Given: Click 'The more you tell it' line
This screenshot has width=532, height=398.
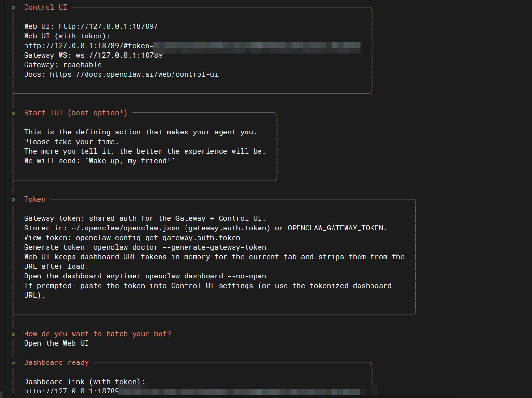Looking at the screenshot, I should point(145,151).
